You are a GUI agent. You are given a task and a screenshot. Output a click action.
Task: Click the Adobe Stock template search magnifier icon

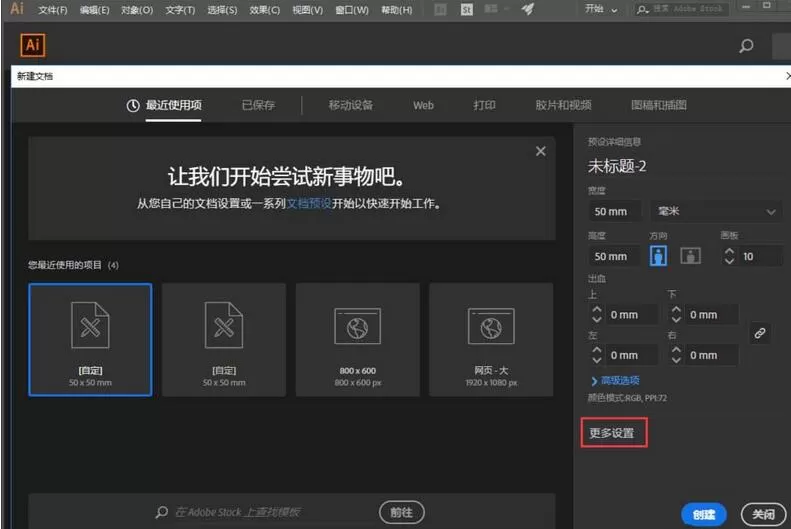pyautogui.click(x=161, y=512)
